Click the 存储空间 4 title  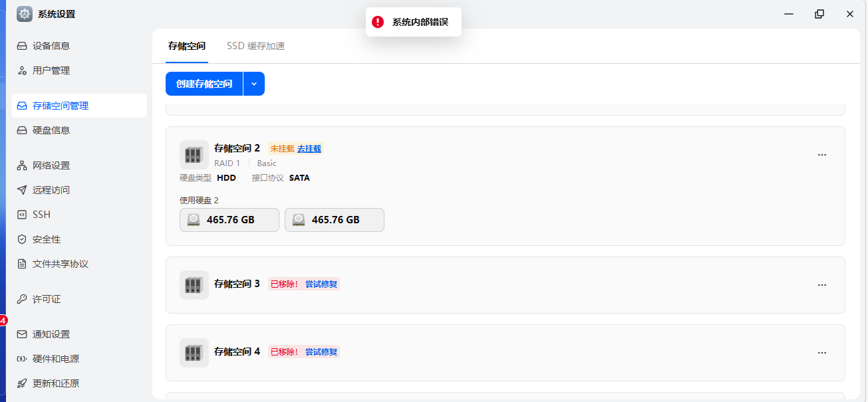237,352
